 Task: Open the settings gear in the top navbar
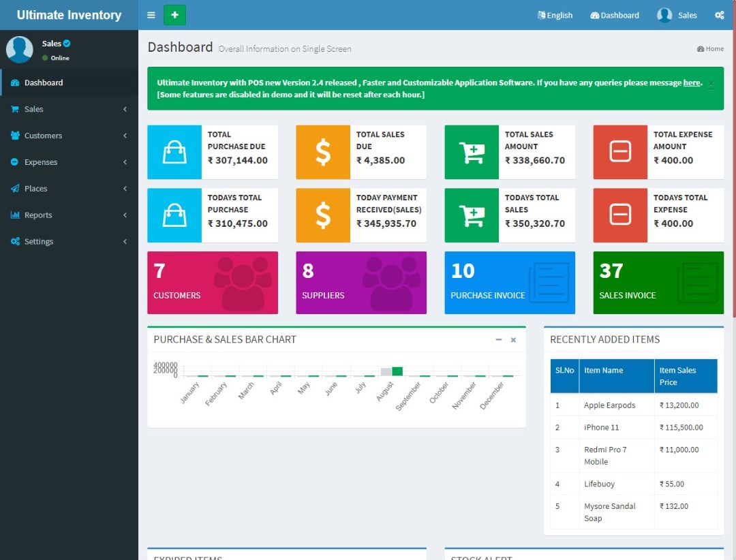tap(720, 14)
